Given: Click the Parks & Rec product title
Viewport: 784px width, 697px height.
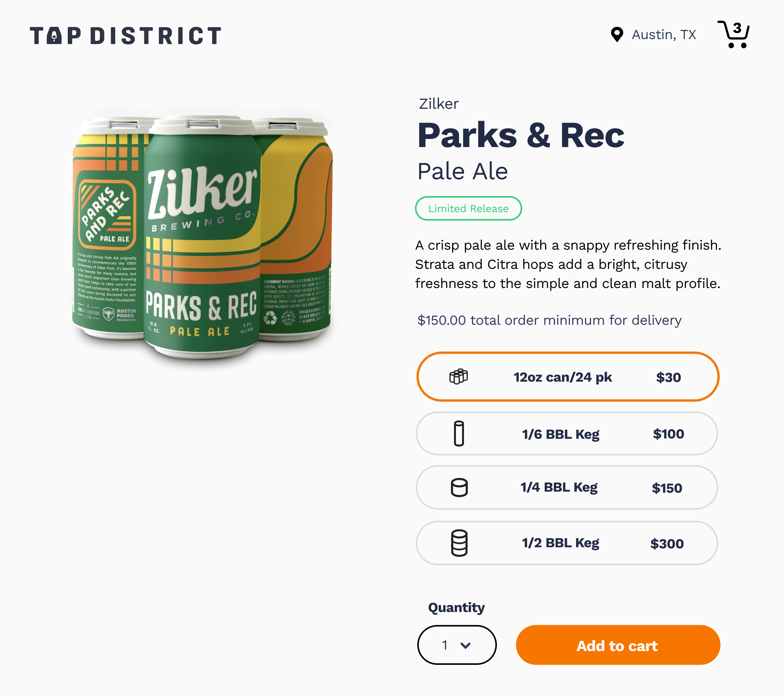Looking at the screenshot, I should tap(521, 135).
